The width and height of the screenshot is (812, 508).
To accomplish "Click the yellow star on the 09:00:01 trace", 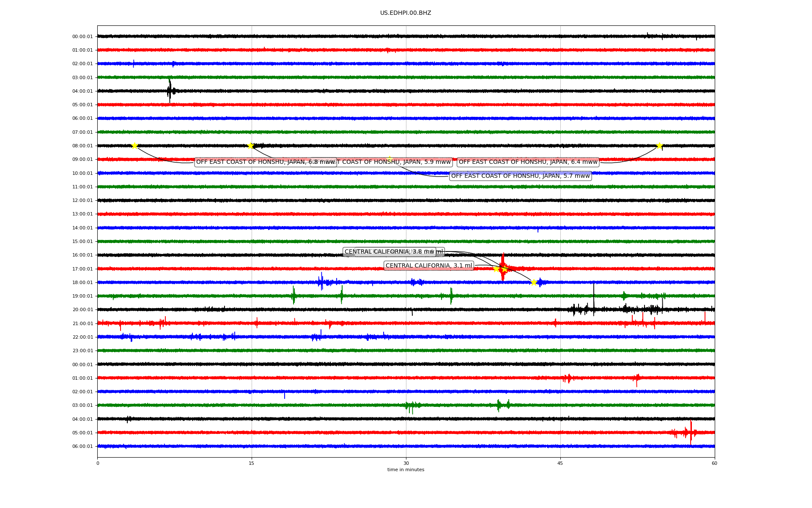I will pos(390,159).
